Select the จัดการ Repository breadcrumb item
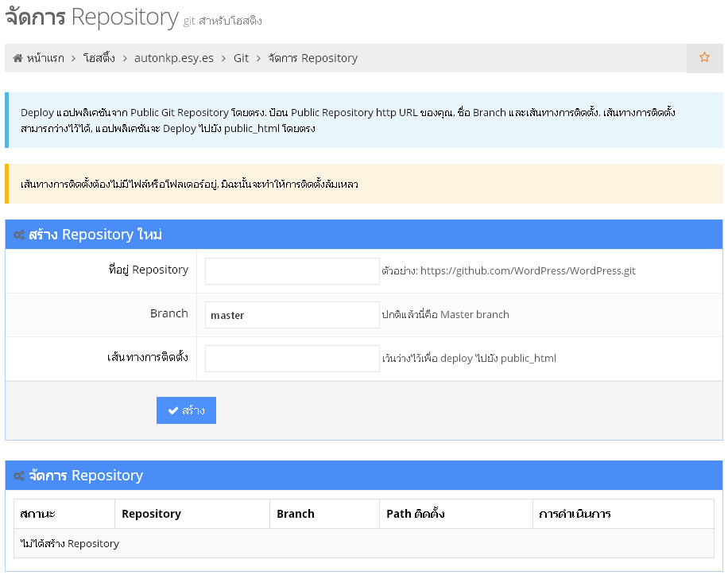728x579 pixels. [312, 58]
